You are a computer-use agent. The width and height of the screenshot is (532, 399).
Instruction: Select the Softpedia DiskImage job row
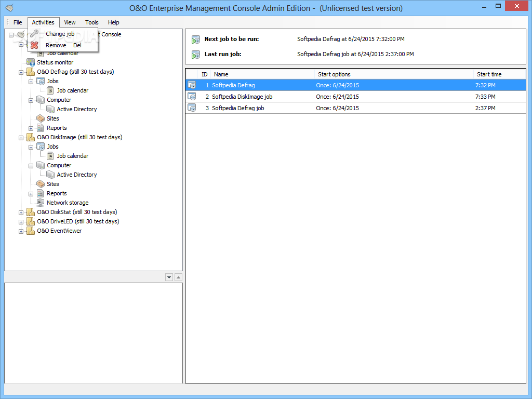(x=355, y=97)
